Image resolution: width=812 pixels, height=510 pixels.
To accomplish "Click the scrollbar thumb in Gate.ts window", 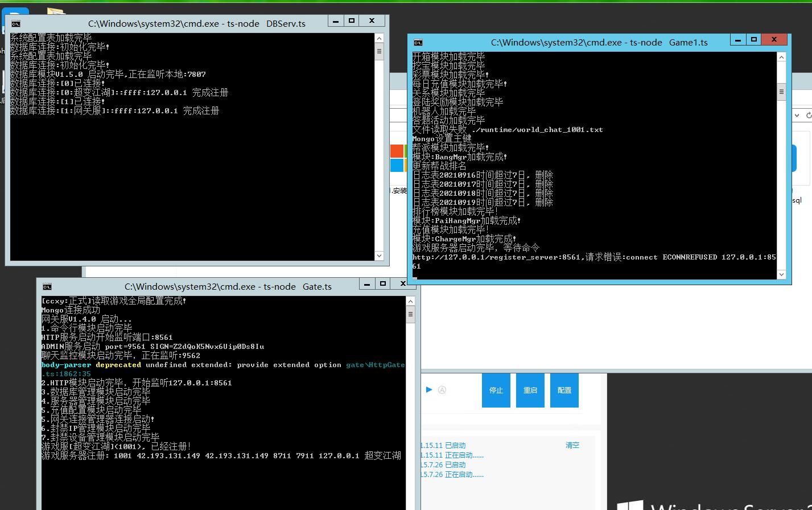I will tap(410, 314).
